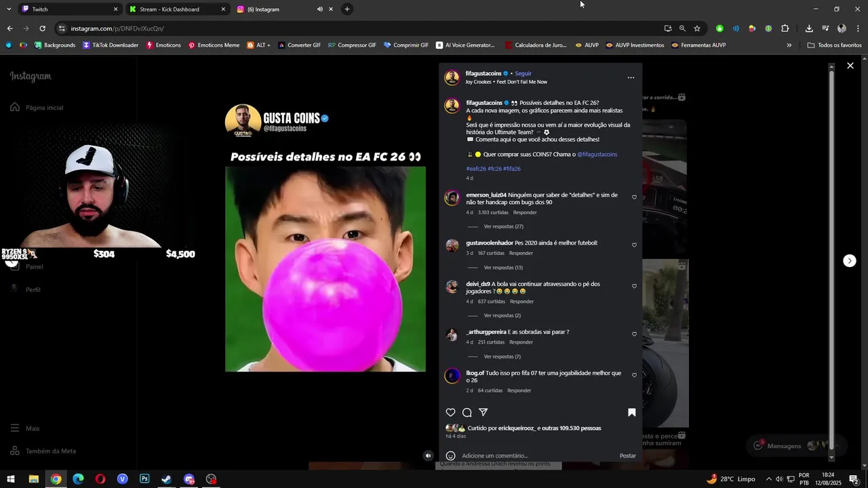This screenshot has width=868, height=488.
Task: Close the Instagram post overlay
Action: (x=850, y=66)
